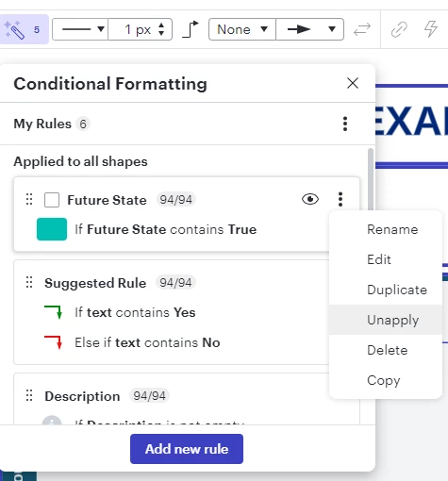
Task: Click the Add new rule button
Action: tap(187, 449)
